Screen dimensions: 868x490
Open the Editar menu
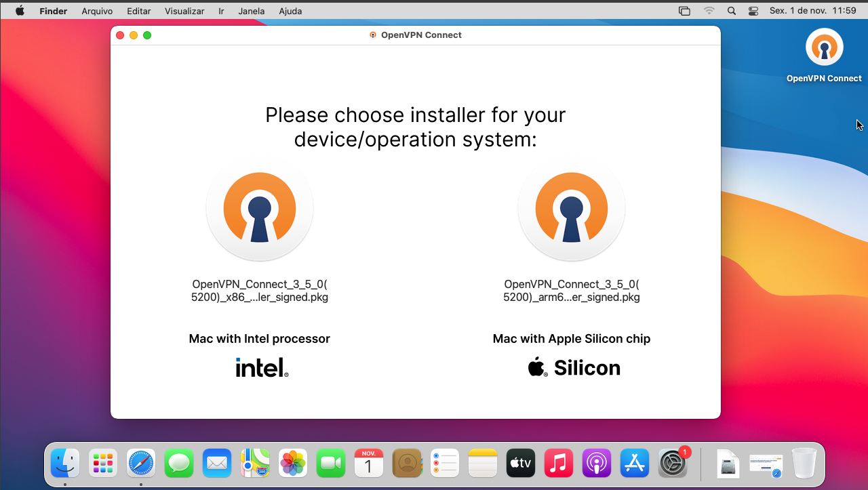tap(139, 11)
